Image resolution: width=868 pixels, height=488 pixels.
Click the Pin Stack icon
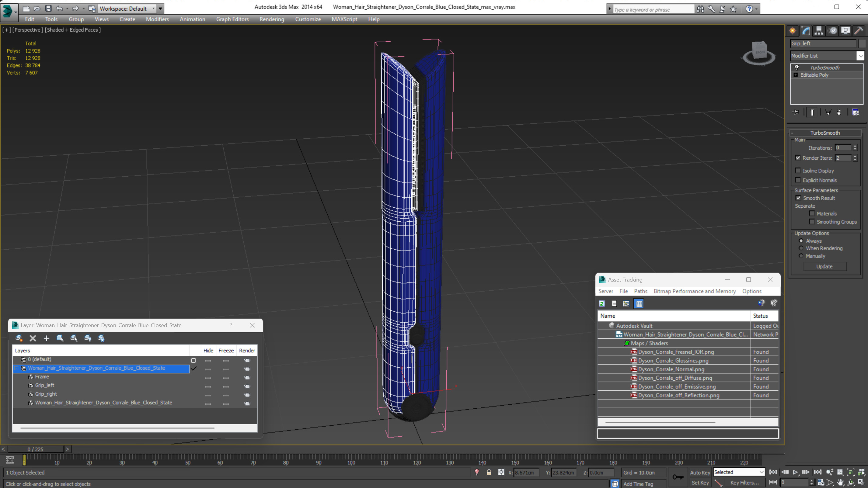tap(796, 112)
